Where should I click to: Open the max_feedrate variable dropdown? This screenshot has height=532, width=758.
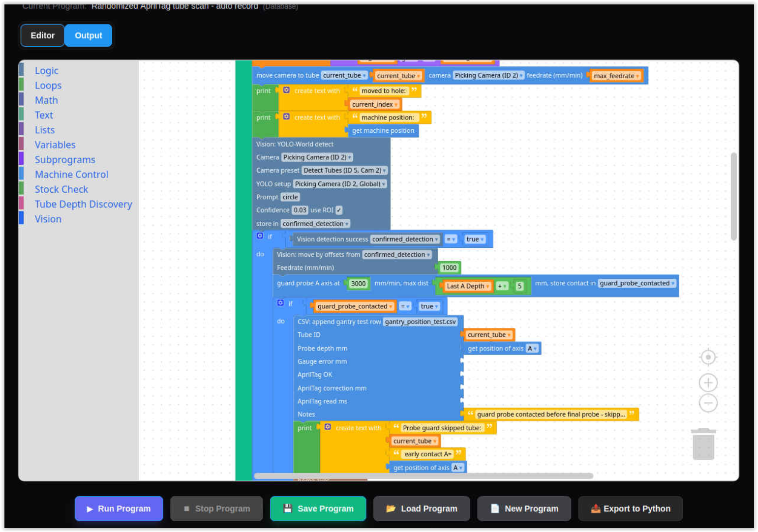coord(616,76)
